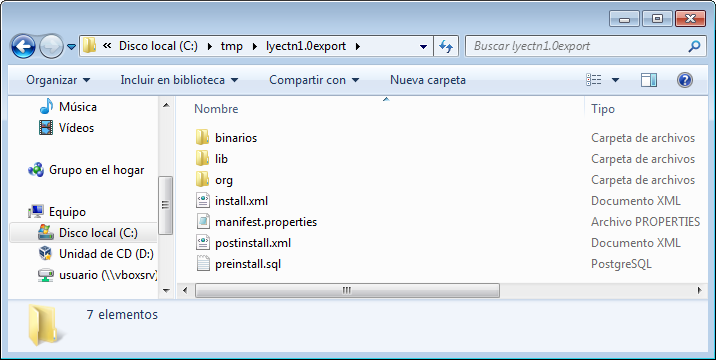The height and width of the screenshot is (361, 716).
Task: Select usuario (\\vboxsrv) network drive
Action: click(x=108, y=275)
